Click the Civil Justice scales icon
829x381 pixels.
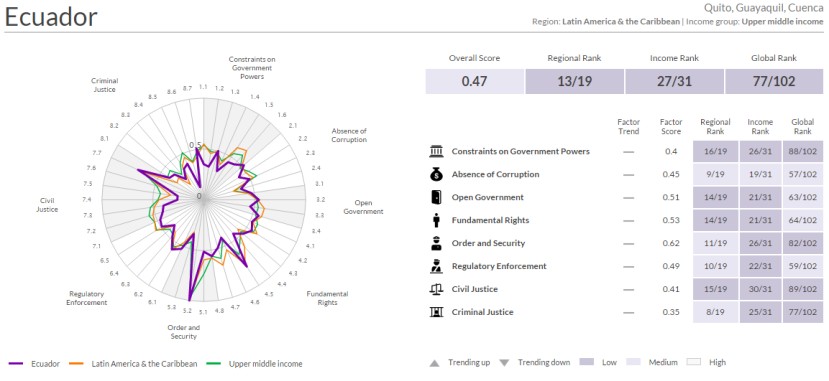tap(436, 289)
